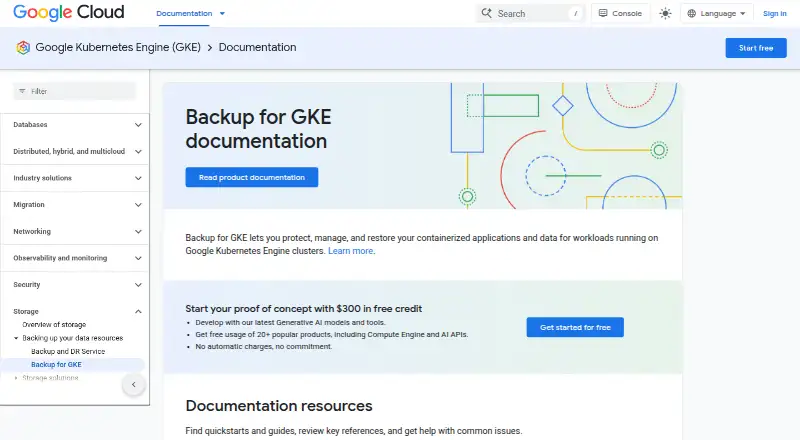The image size is (800, 440).
Task: Click the Google Cloud logo
Action: pos(68,12)
